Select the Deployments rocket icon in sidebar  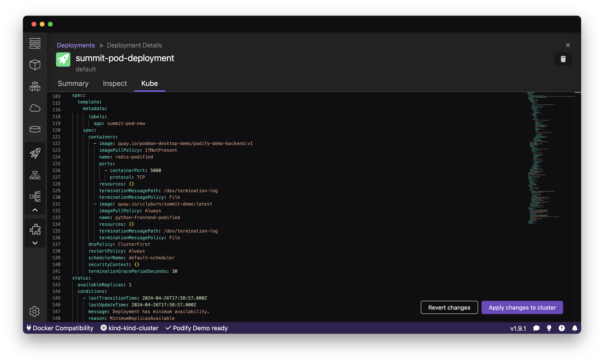35,153
